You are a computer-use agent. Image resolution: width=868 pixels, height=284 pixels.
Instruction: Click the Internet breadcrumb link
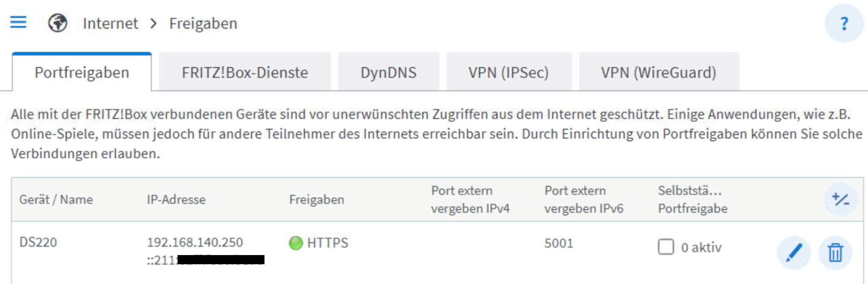[x=111, y=24]
